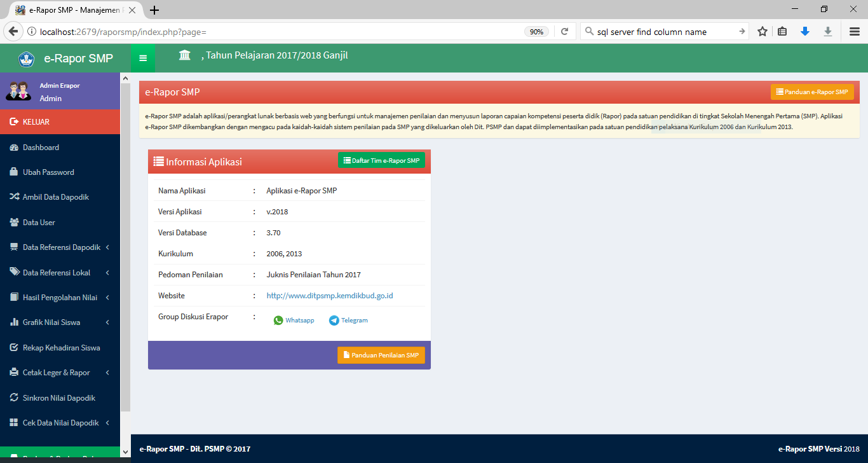Click the shuffle icon for Ambil Data Dapodik
This screenshot has width=868, height=463.
(14, 197)
